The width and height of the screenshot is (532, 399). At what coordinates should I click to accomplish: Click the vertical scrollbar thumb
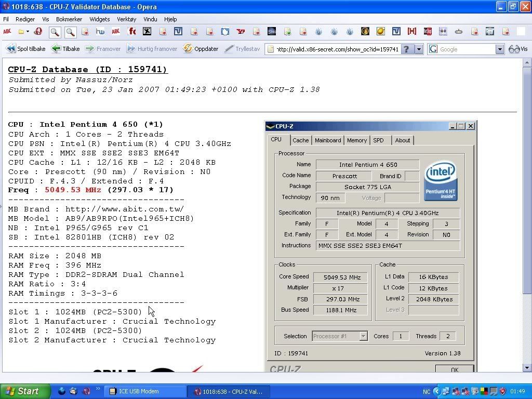527,180
